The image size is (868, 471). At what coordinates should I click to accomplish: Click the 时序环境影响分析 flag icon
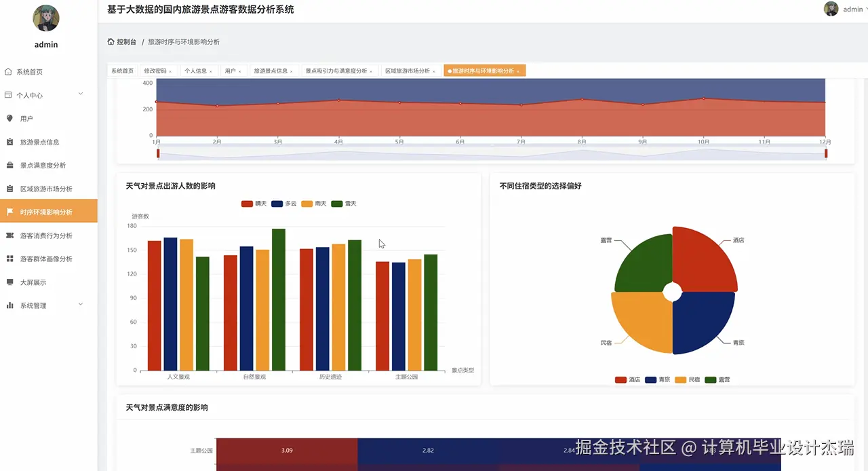click(x=9, y=212)
